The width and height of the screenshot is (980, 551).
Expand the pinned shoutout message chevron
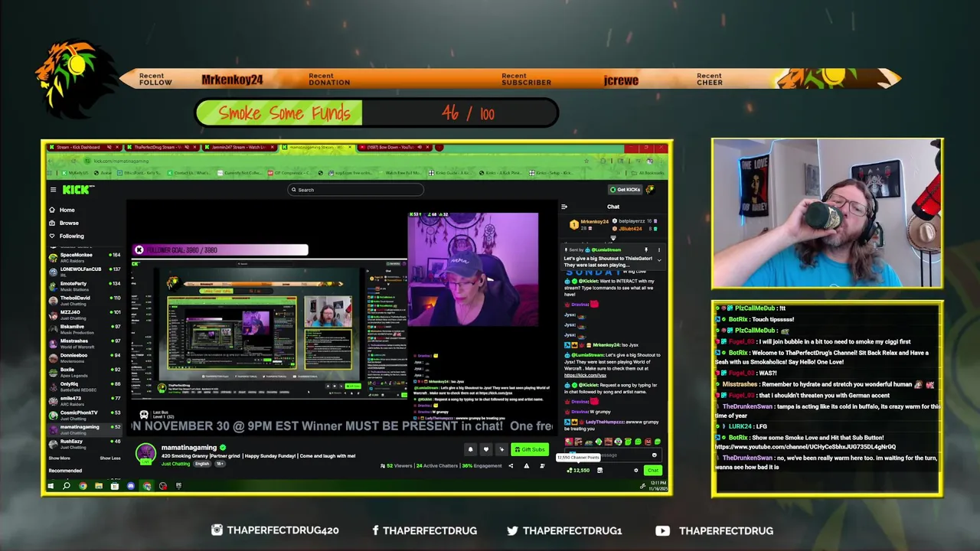pos(658,261)
